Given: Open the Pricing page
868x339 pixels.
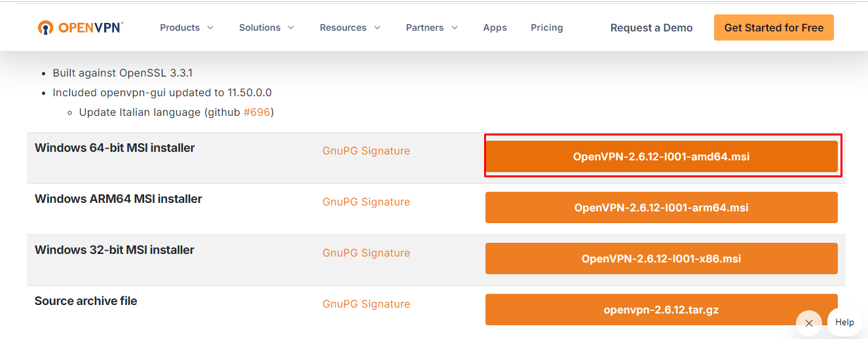Looking at the screenshot, I should 546,27.
